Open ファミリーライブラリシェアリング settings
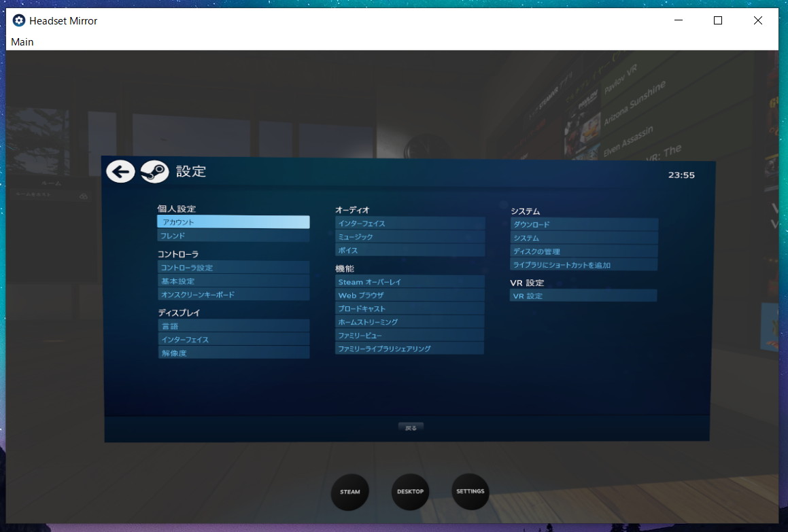This screenshot has height=532, width=788. (x=409, y=349)
